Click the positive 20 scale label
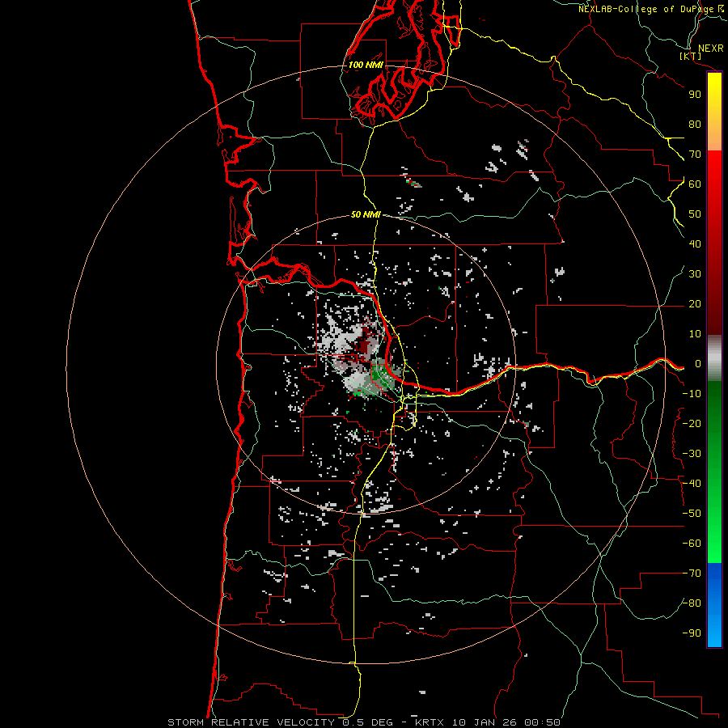The width and height of the screenshot is (728, 728). 695,303
